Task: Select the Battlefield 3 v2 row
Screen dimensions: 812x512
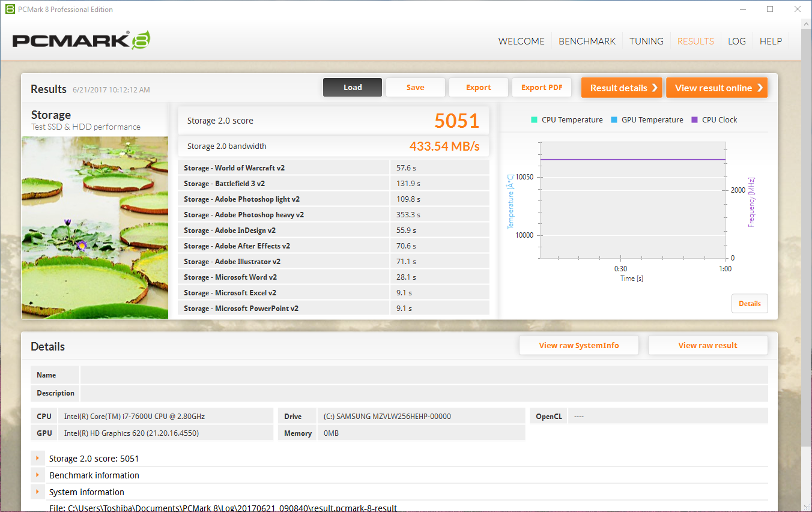Action: point(333,184)
